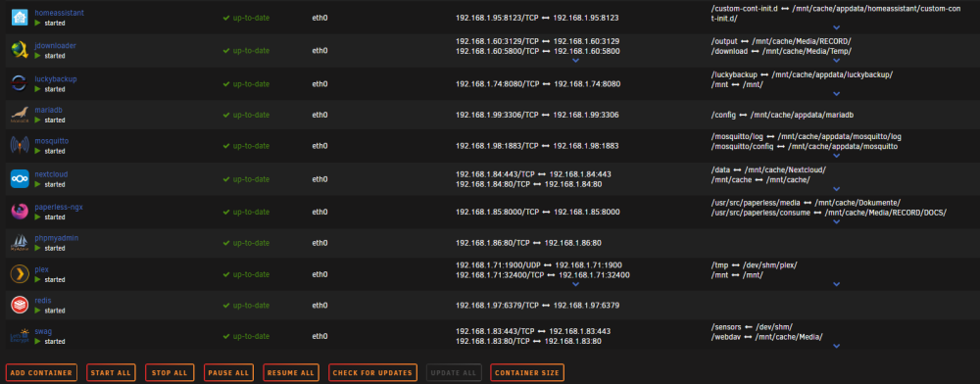This screenshot has height=384, width=980.
Task: Click swag /webdav volume mapping text
Action: point(767,337)
